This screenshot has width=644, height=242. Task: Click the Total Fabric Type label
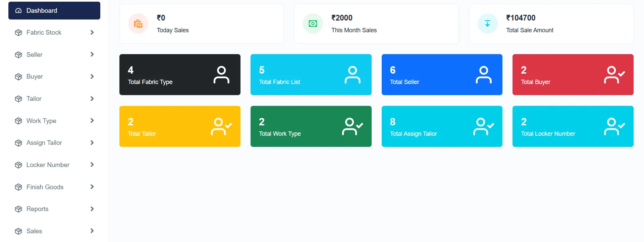click(150, 82)
